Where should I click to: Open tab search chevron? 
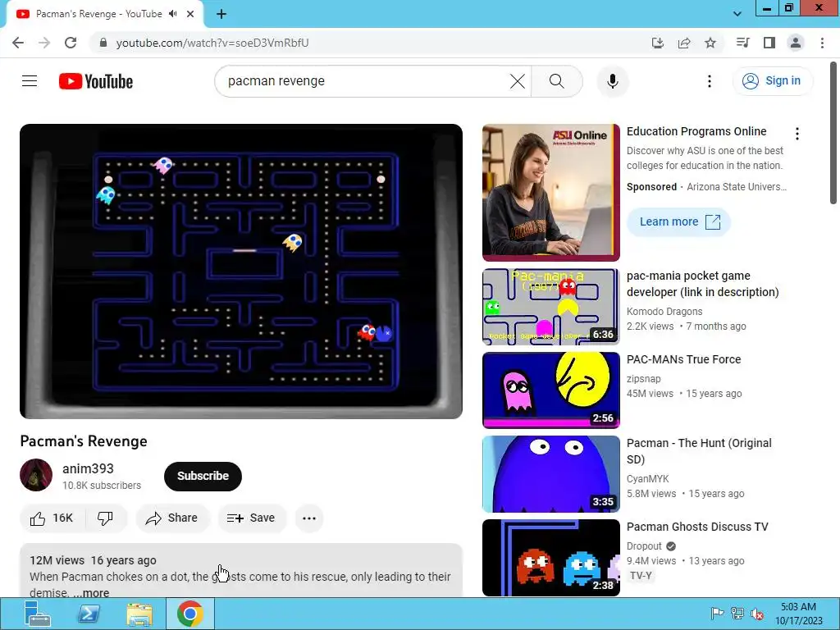coord(737,14)
